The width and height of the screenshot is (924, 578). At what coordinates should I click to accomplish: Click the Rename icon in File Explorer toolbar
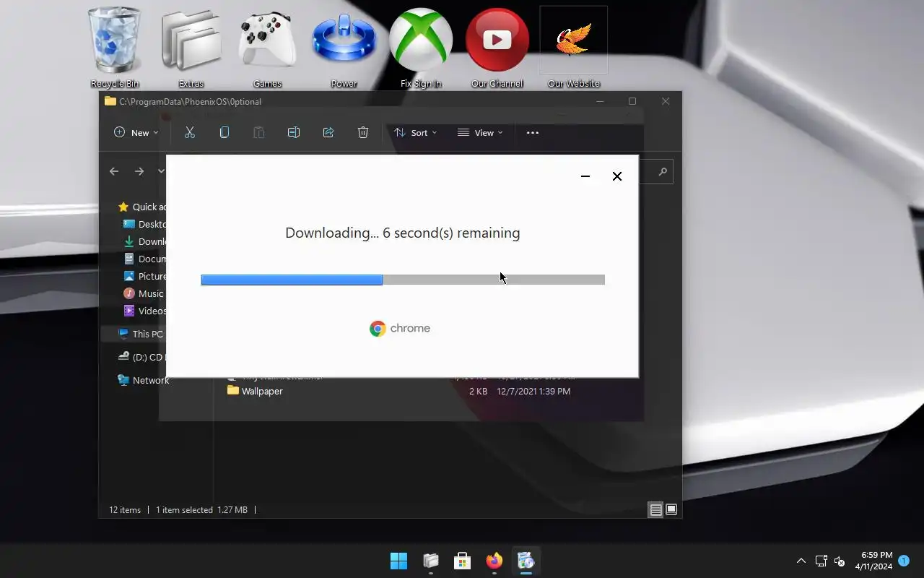point(294,132)
